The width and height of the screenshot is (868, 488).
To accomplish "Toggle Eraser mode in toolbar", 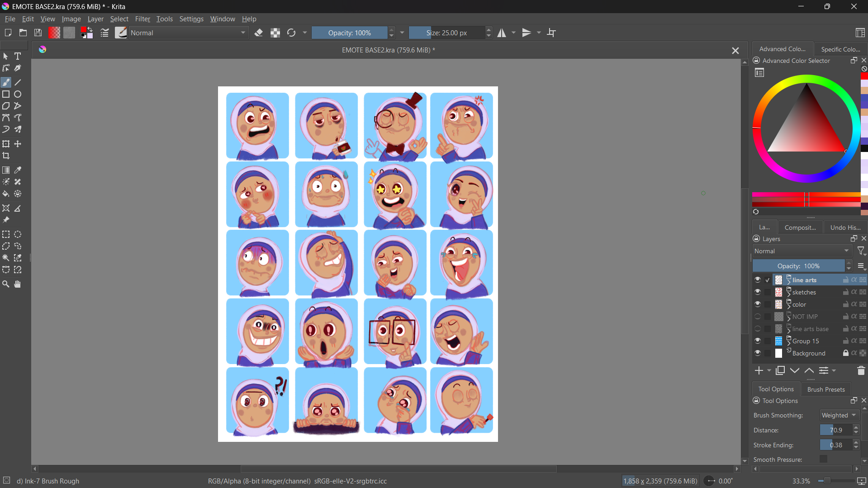I will 259,33.
